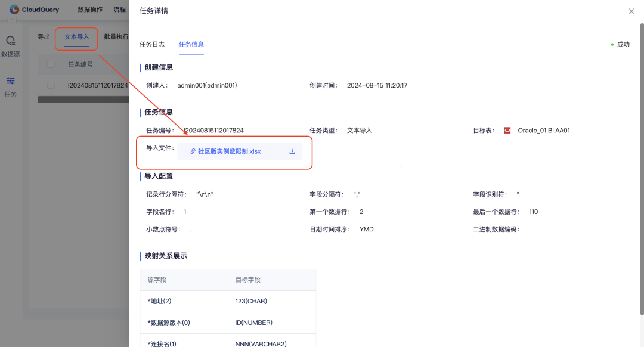This screenshot has width=644, height=347.
Task: Click the 任务编号 column header in task list
Action: click(x=80, y=64)
